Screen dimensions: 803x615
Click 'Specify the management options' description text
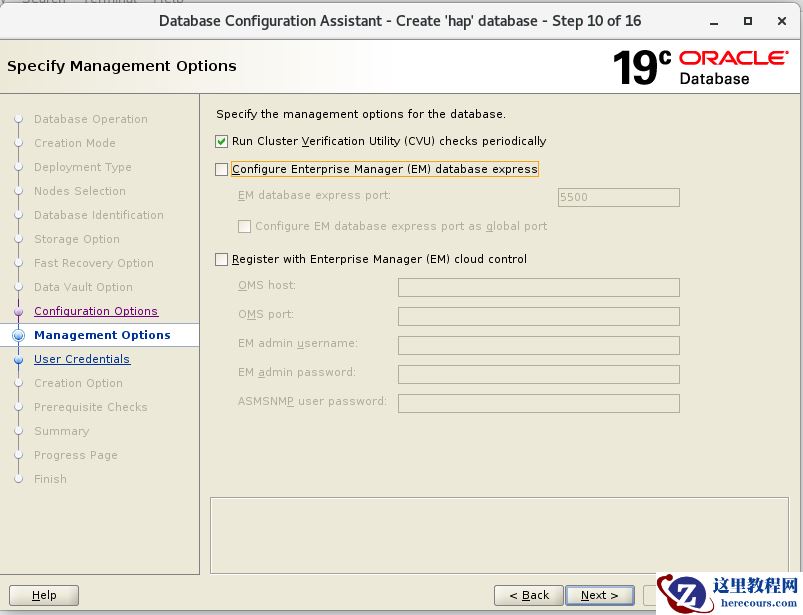[361, 114]
